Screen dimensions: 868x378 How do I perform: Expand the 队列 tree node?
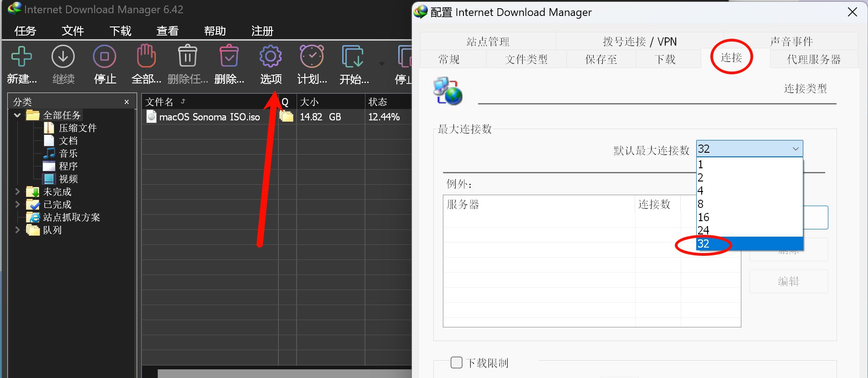click(x=17, y=230)
